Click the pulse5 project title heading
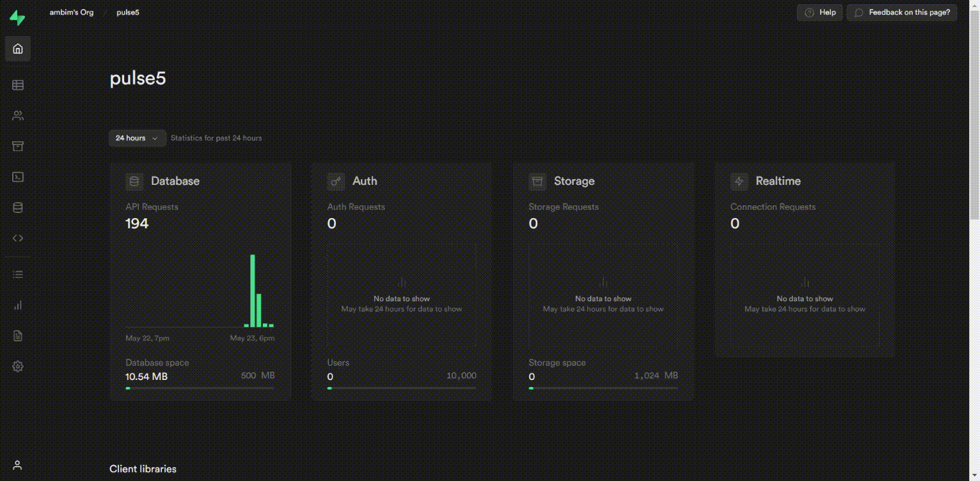The height and width of the screenshot is (481, 980). coord(138,78)
